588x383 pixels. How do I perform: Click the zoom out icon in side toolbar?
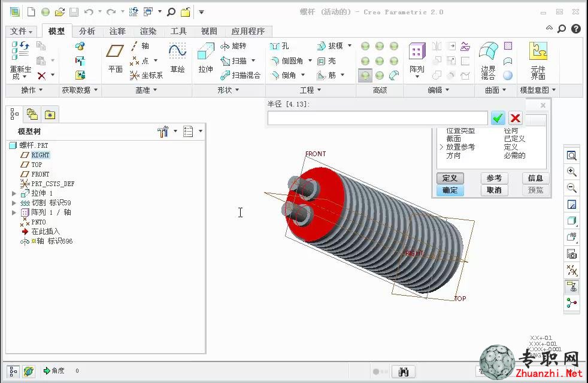(x=571, y=188)
